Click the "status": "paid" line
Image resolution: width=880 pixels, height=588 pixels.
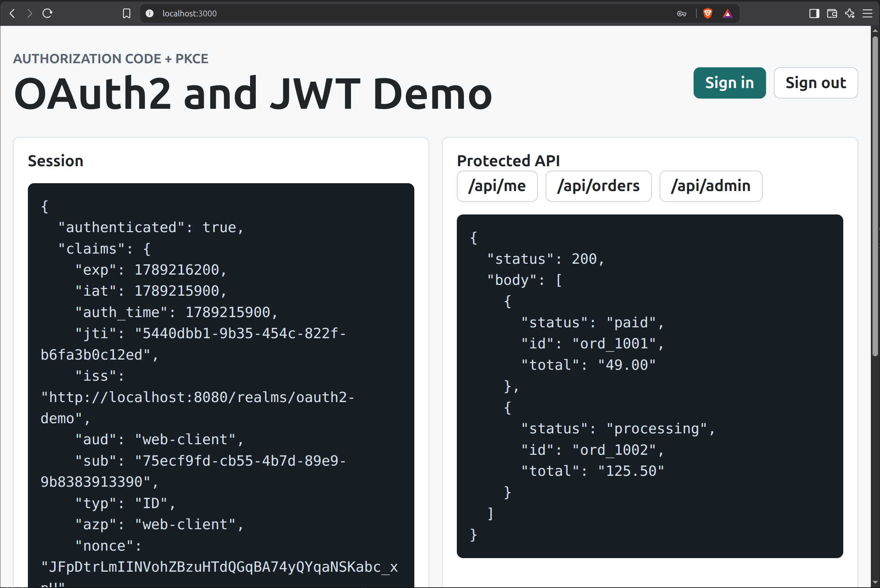[593, 323]
